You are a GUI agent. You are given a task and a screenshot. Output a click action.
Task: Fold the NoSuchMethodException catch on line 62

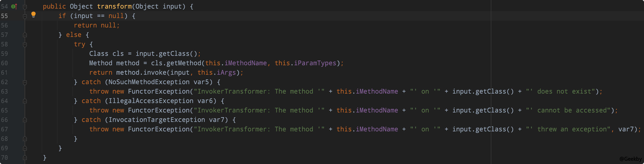[25, 82]
